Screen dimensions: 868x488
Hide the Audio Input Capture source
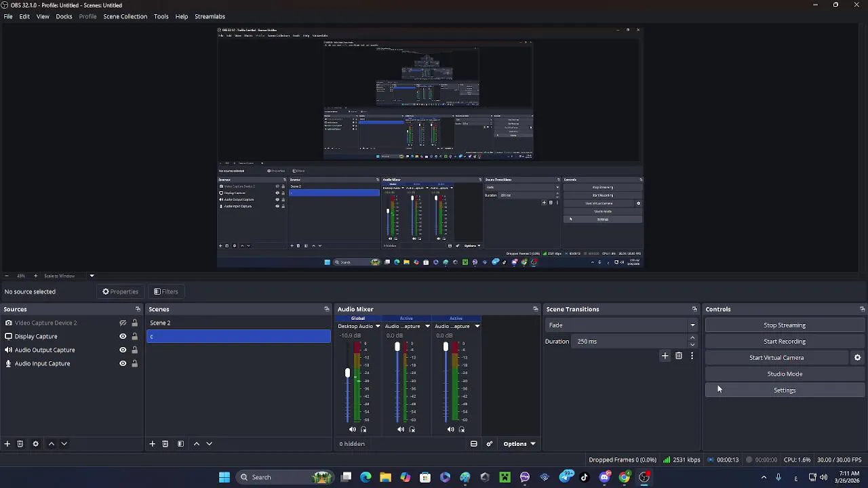click(123, 364)
